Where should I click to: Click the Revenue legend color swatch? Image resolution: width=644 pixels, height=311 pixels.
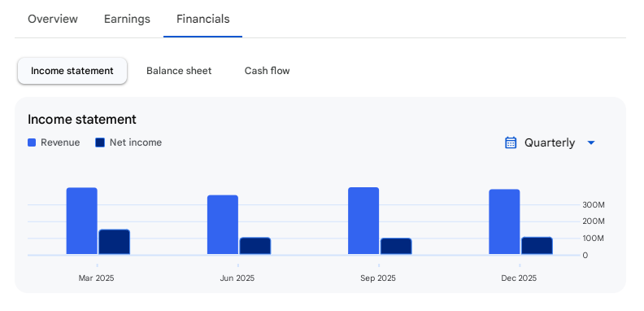click(x=32, y=142)
